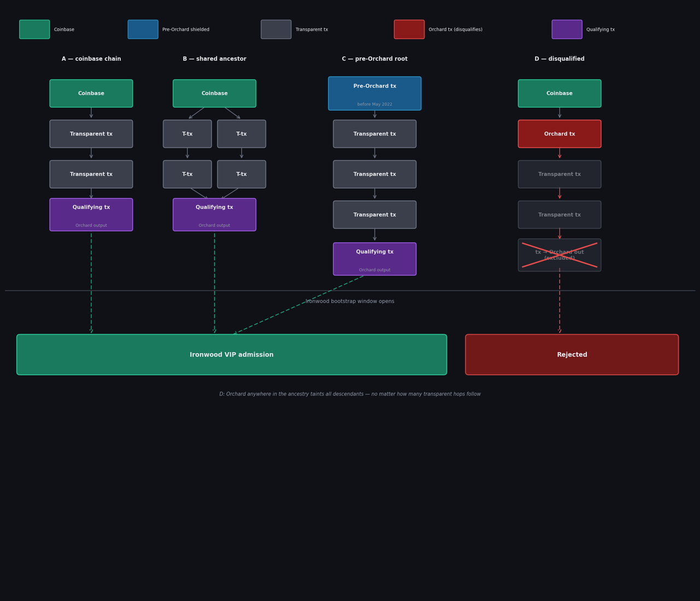Click 'Orchard output' sublabel in chain C
This screenshot has height=601, width=700.
click(375, 270)
